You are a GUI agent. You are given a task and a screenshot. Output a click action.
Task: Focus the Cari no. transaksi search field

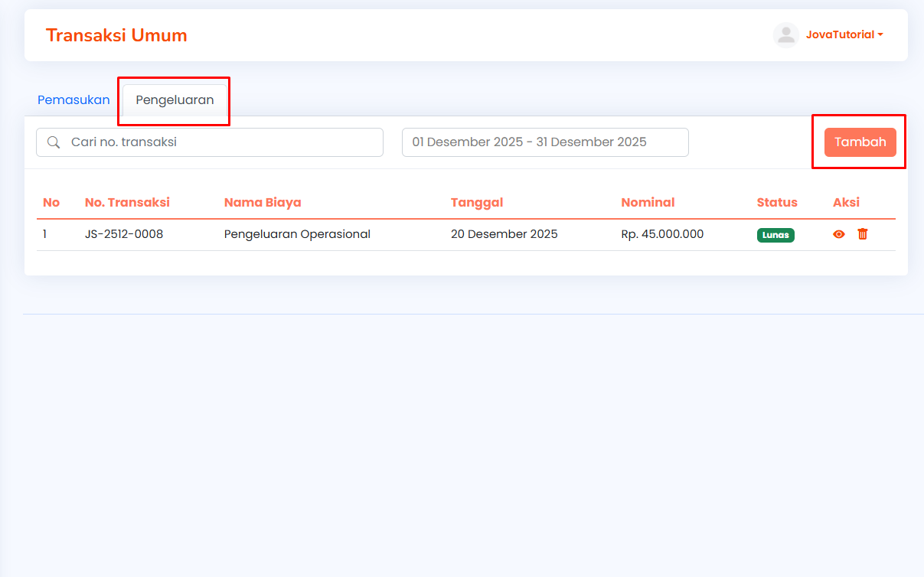pos(210,142)
